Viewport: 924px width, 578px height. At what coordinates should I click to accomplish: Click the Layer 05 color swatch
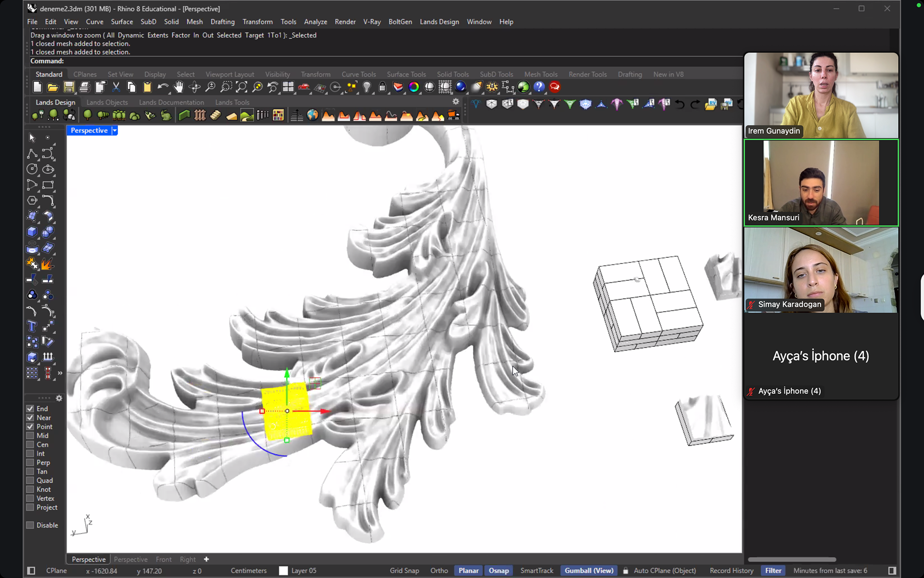coord(283,570)
